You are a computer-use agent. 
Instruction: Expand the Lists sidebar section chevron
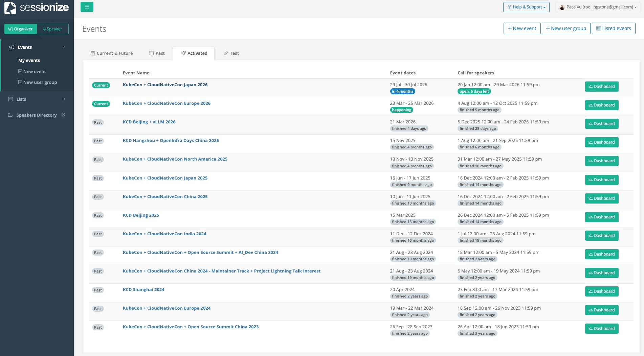tap(64, 99)
